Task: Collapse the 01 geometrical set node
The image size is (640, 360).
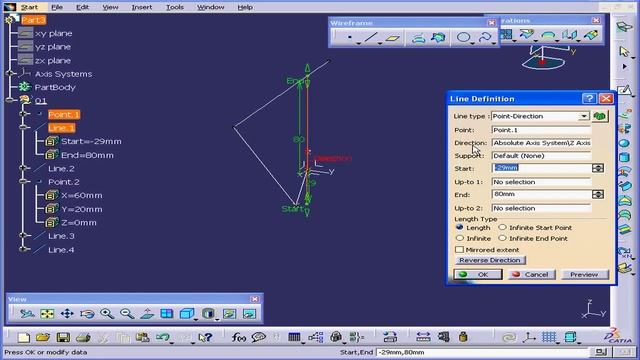Action: pos(10,100)
